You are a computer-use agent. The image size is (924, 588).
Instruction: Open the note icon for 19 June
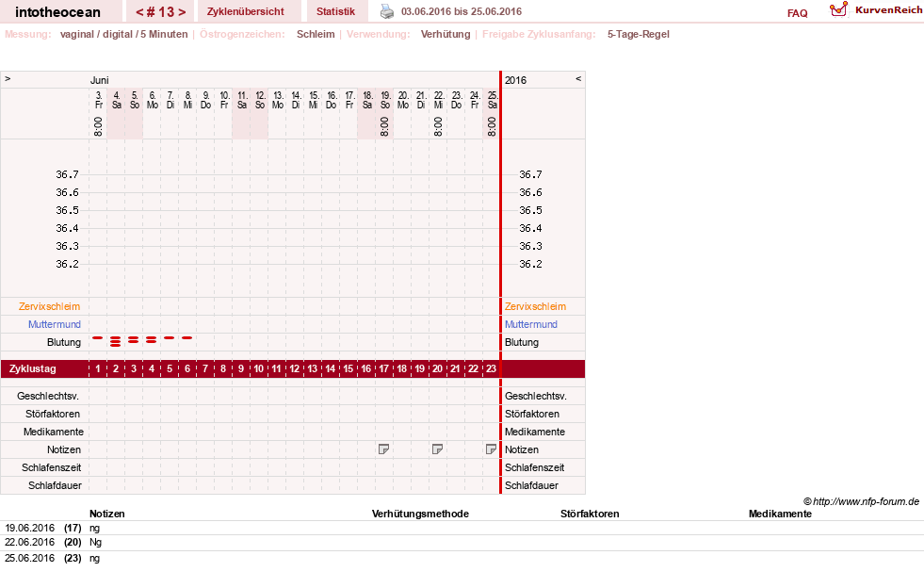[383, 449]
